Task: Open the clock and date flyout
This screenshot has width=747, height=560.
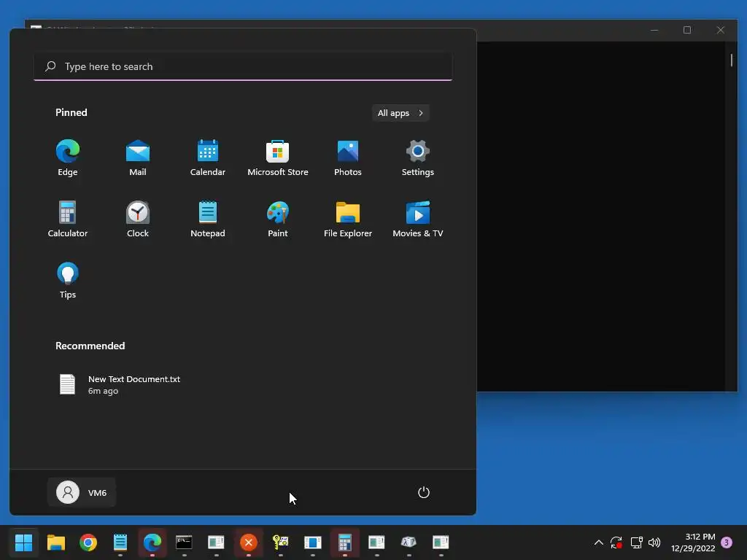Action: (x=693, y=542)
